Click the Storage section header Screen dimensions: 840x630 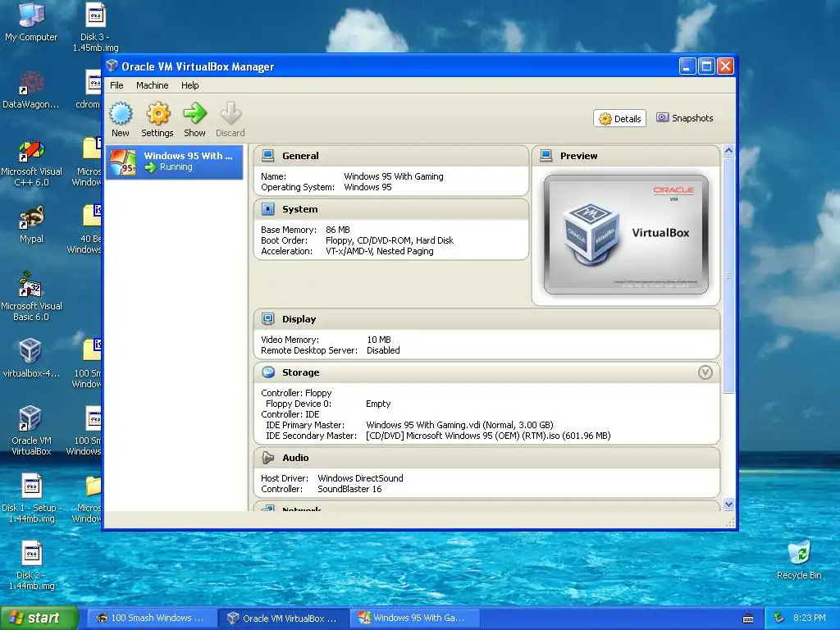486,372
